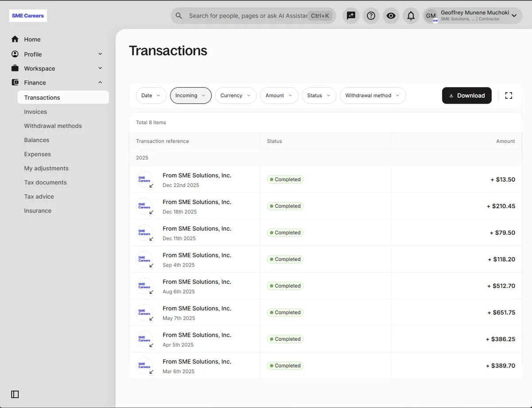The height and width of the screenshot is (408, 532).
Task: Open the Date filter dropdown
Action: (x=151, y=96)
